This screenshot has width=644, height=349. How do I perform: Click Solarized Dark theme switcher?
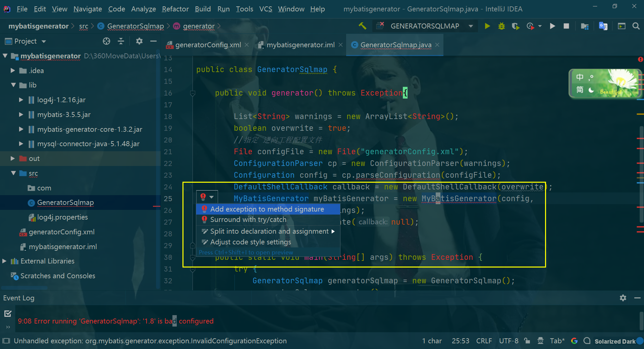(x=615, y=341)
